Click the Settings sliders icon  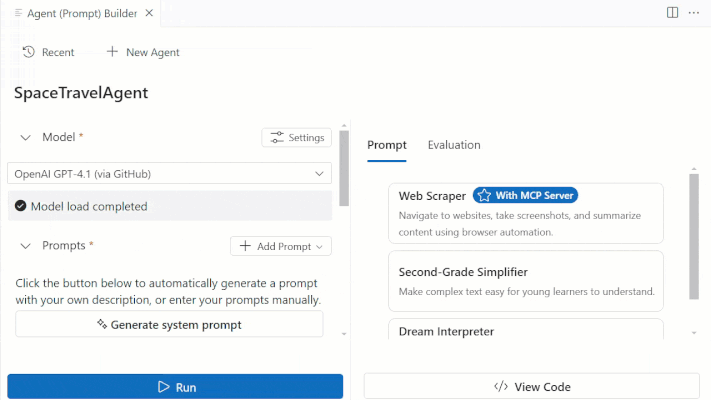point(277,137)
